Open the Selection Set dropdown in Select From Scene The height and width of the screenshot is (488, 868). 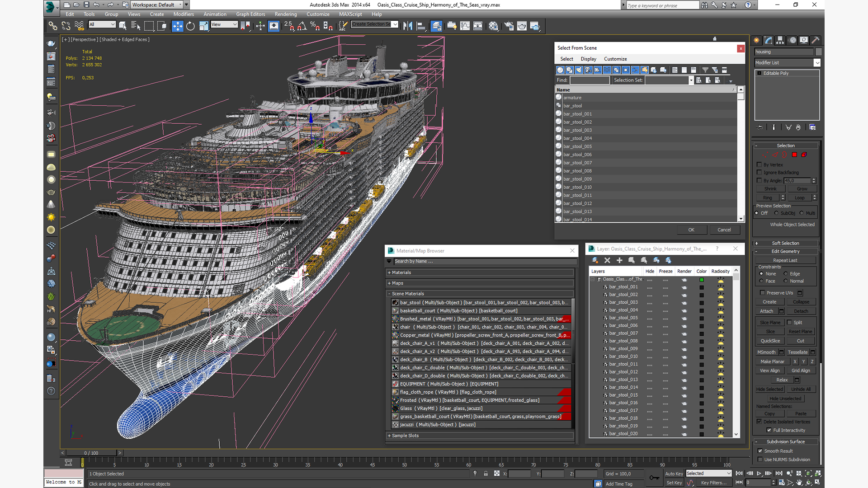[x=691, y=80]
